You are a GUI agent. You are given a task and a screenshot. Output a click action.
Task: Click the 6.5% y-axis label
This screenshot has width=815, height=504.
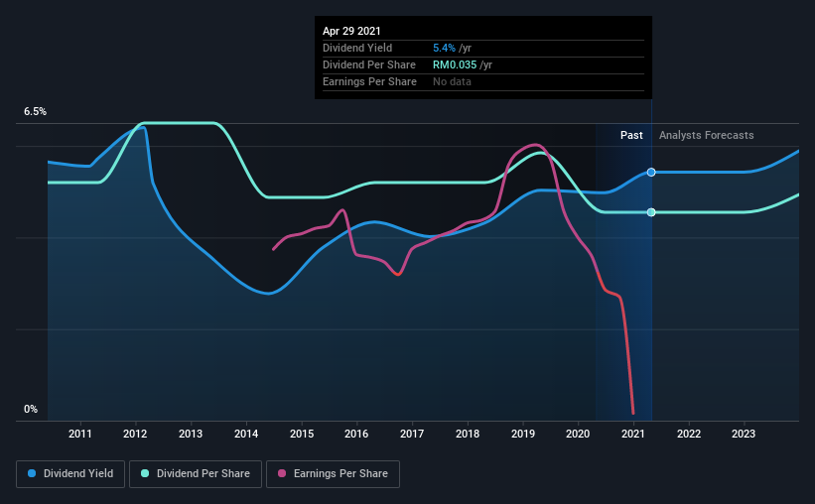36,112
